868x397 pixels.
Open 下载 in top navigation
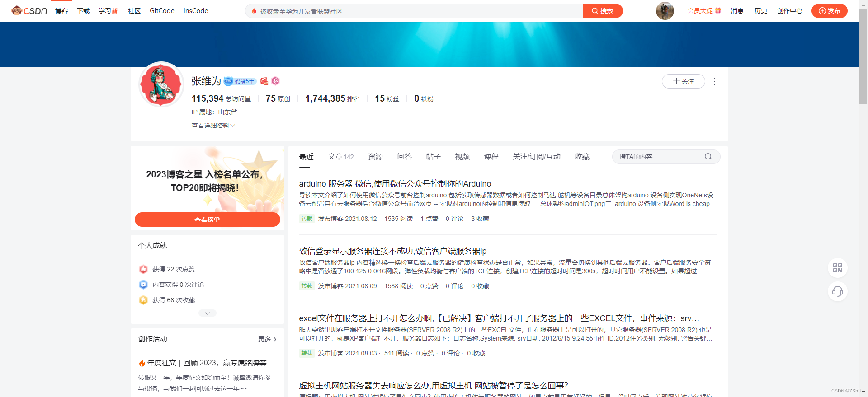point(83,11)
